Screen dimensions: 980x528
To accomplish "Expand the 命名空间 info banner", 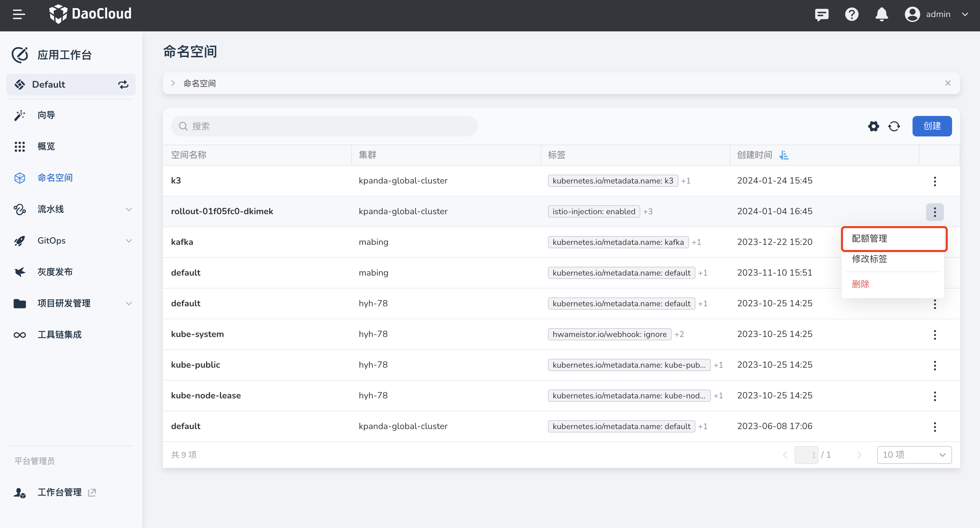I will (x=173, y=83).
